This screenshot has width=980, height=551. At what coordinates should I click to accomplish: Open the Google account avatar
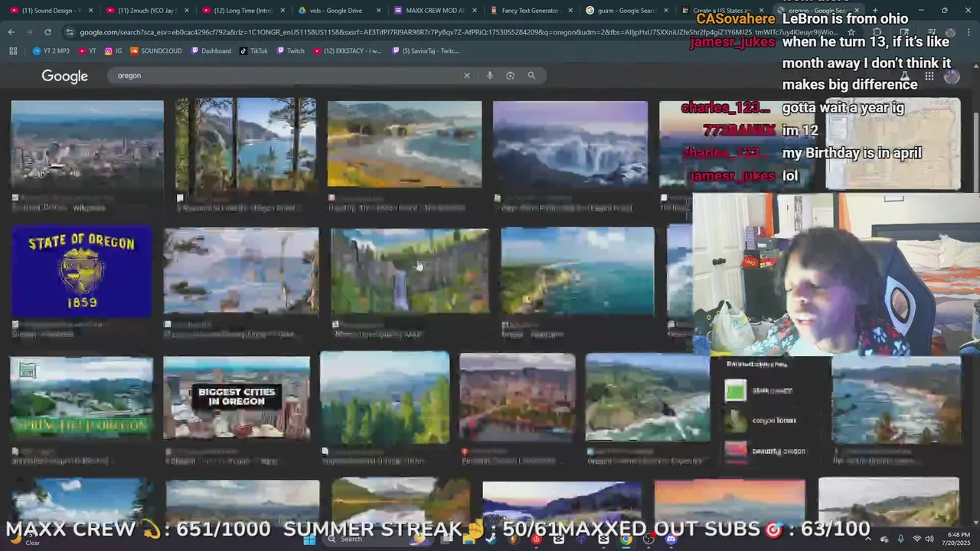(x=952, y=76)
